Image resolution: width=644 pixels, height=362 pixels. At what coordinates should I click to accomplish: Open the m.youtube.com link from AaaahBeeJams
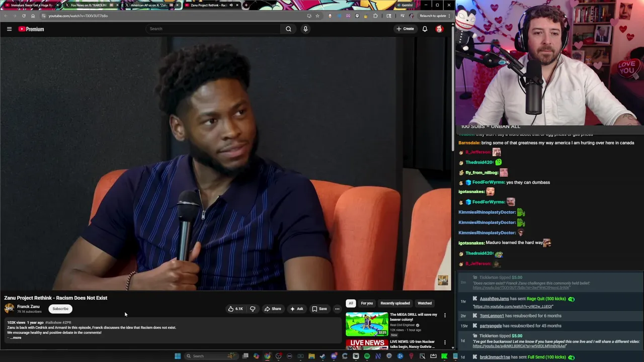513,306
